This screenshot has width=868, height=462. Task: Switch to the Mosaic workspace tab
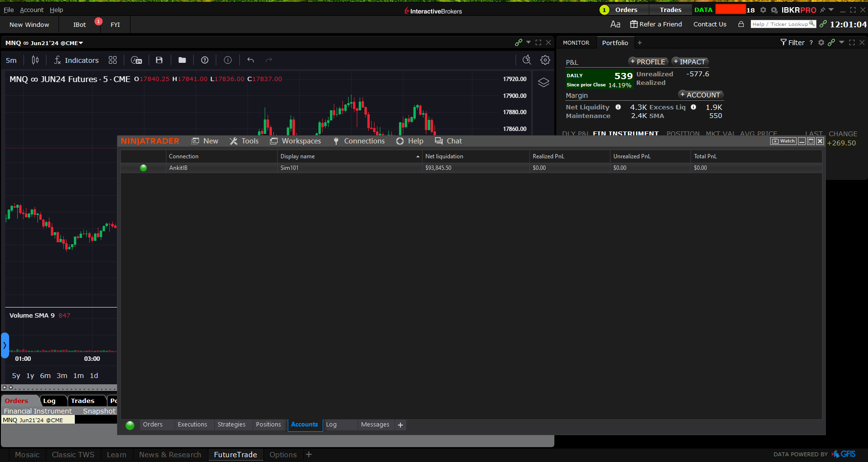[27, 455]
